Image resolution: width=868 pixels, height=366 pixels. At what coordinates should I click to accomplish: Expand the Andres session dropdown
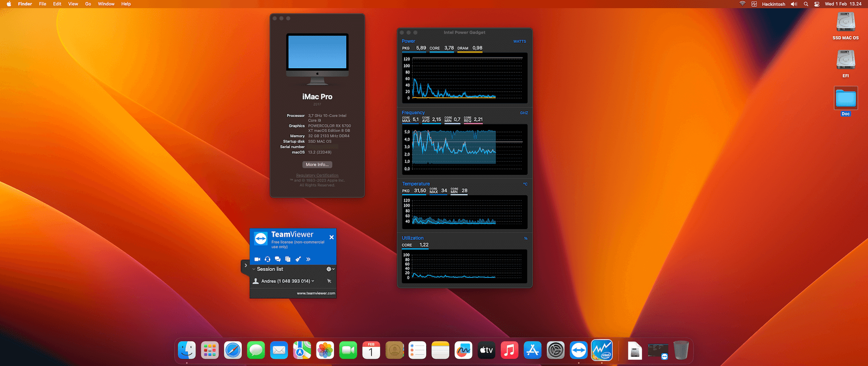[x=312, y=281]
